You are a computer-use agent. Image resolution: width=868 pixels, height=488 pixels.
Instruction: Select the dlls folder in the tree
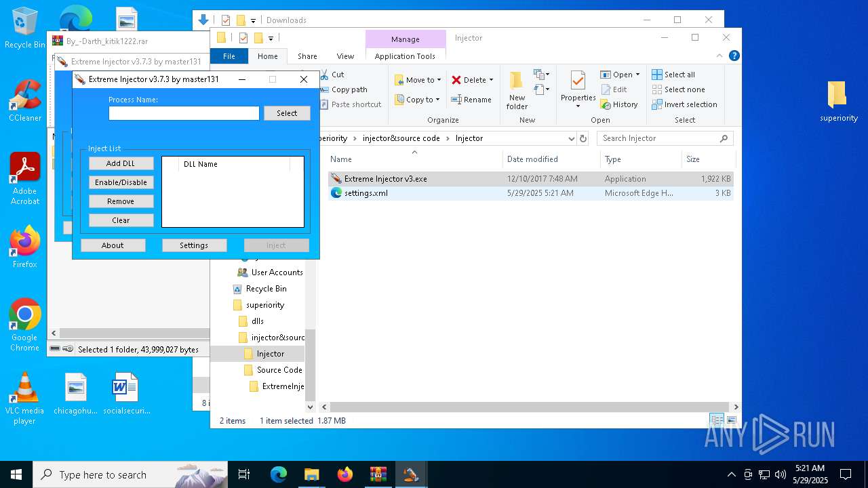coord(258,321)
